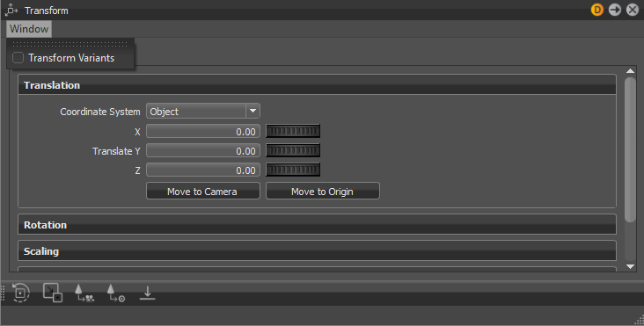Click the scrollbar down arrow
The height and width of the screenshot is (326, 644).
(x=630, y=266)
